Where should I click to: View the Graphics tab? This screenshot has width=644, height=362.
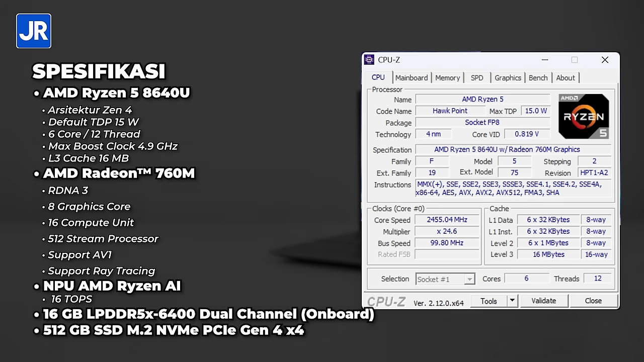pos(508,77)
